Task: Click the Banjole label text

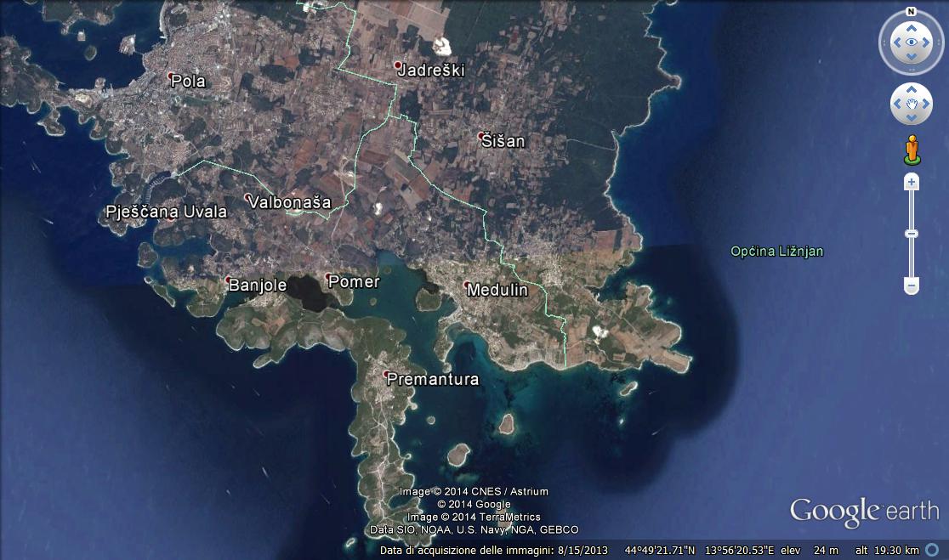Action: [258, 286]
